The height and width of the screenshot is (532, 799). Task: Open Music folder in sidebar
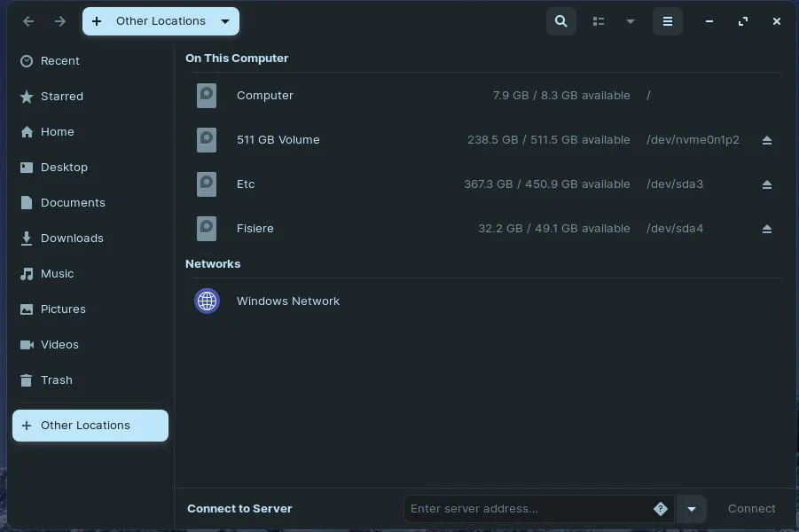(90, 274)
